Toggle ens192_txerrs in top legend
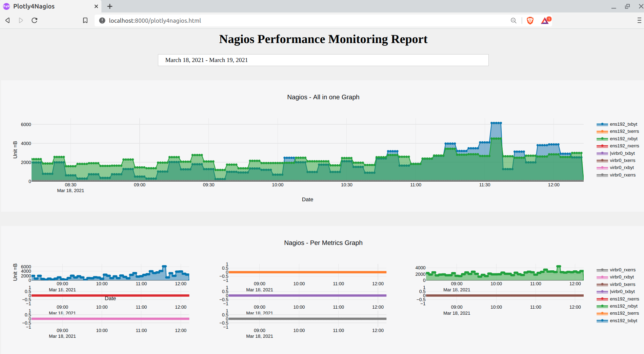The image size is (644, 354). (x=618, y=131)
